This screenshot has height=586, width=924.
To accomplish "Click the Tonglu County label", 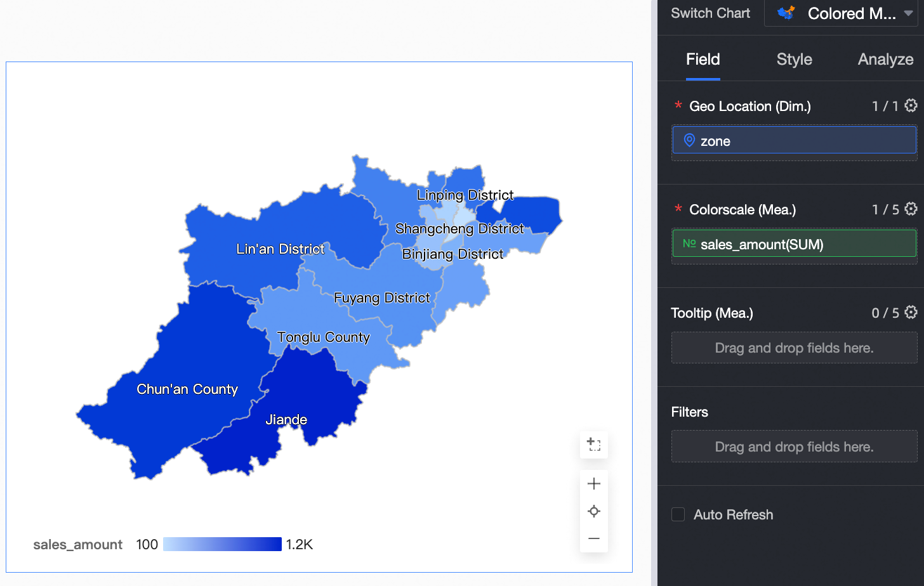I will [x=324, y=337].
